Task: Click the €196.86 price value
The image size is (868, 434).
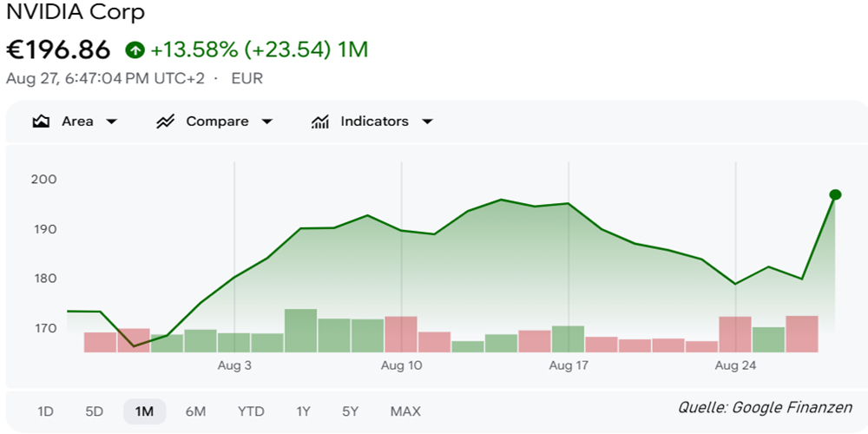Action: pyautogui.click(x=58, y=50)
